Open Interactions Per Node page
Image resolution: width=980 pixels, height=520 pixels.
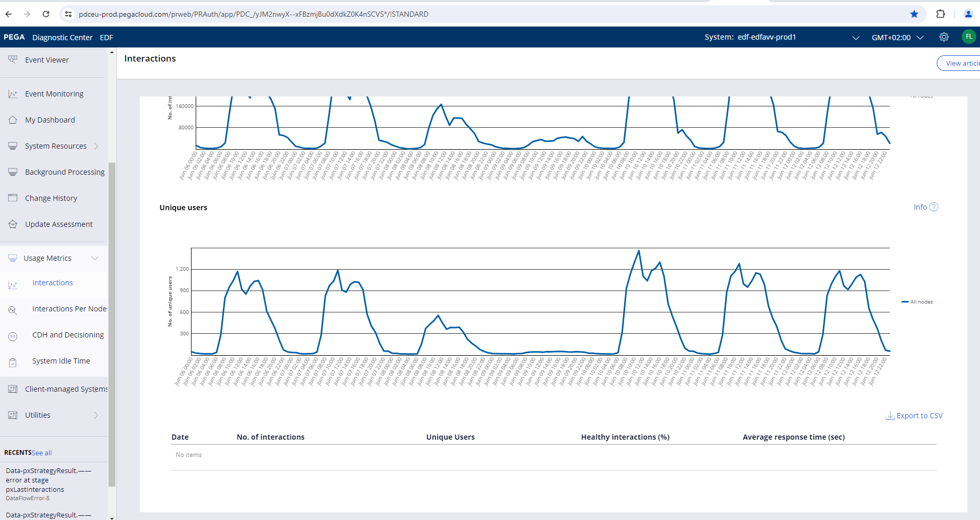[69, 309]
